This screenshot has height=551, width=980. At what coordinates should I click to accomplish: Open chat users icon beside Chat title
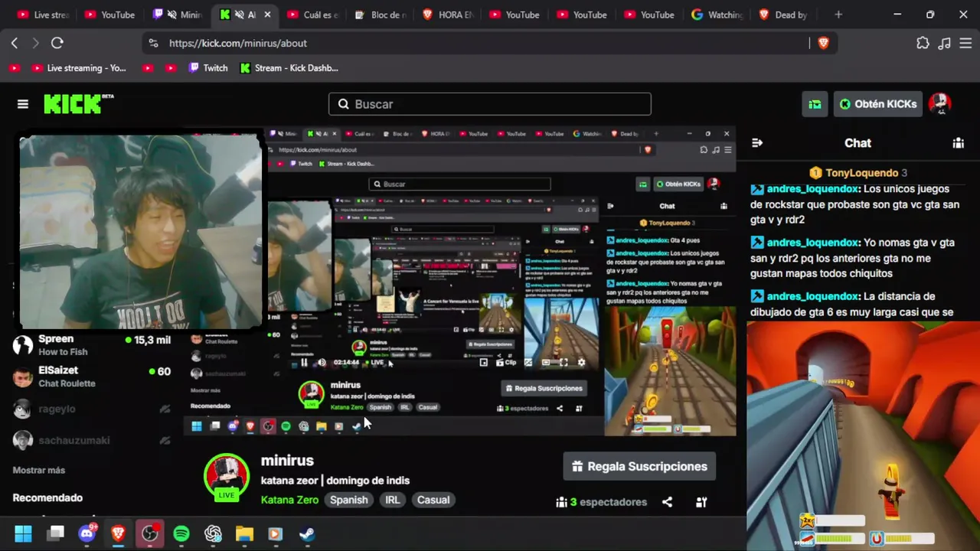(958, 143)
